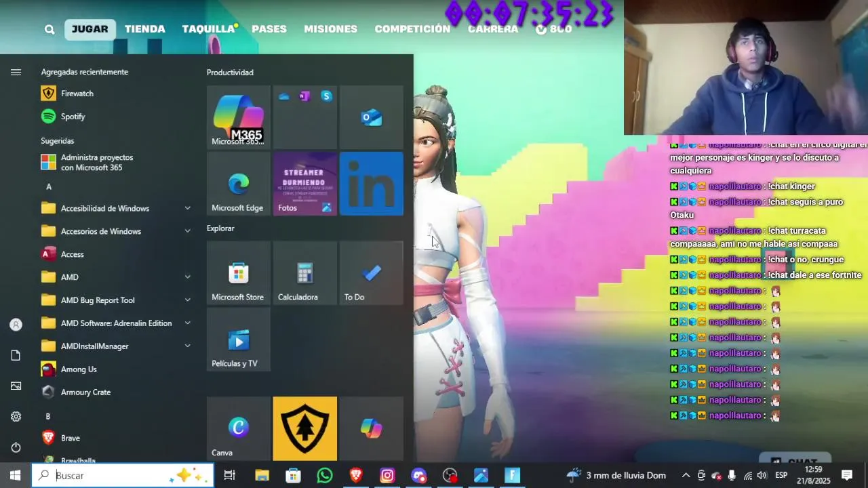The width and height of the screenshot is (868, 488).
Task: Launch the Canva tile
Action: point(238,428)
